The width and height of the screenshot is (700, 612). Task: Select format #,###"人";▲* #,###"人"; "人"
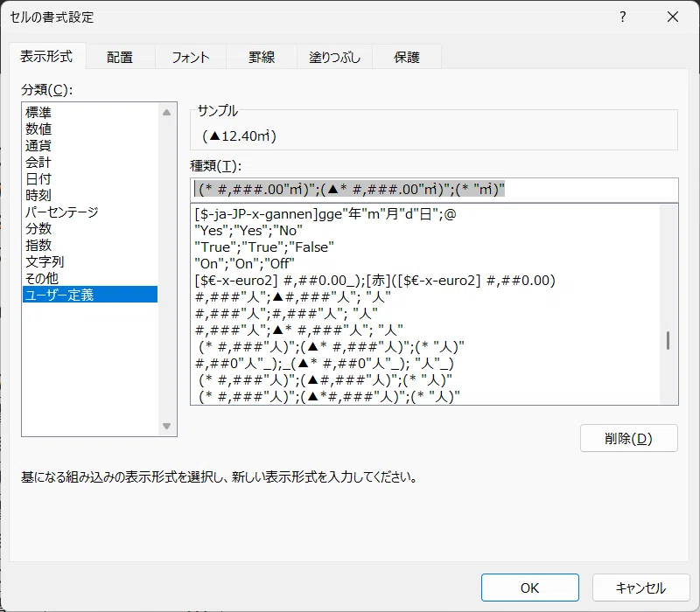pos(425,330)
